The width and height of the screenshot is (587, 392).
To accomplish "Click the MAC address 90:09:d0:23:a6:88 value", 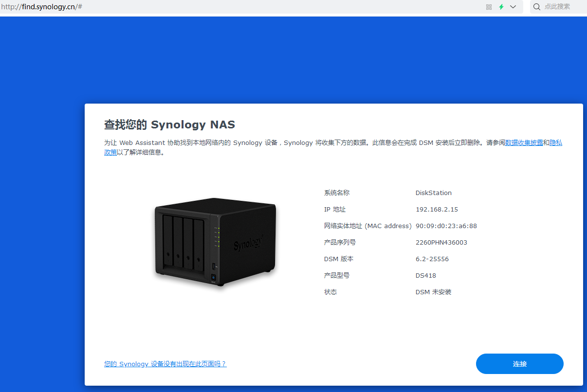I will click(446, 226).
